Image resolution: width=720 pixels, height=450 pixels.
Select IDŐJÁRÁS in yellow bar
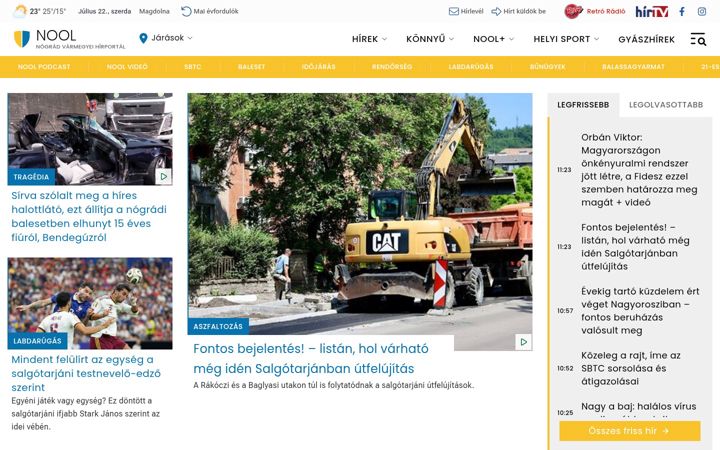pyautogui.click(x=319, y=67)
